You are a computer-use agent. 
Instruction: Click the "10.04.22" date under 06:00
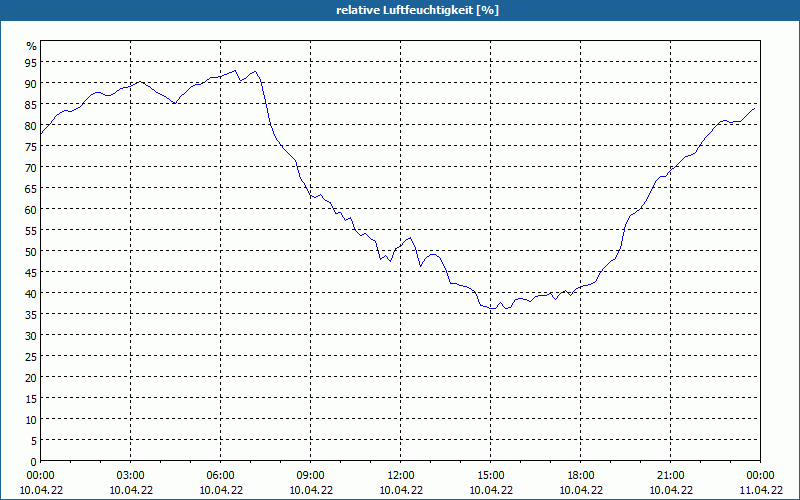221,490
